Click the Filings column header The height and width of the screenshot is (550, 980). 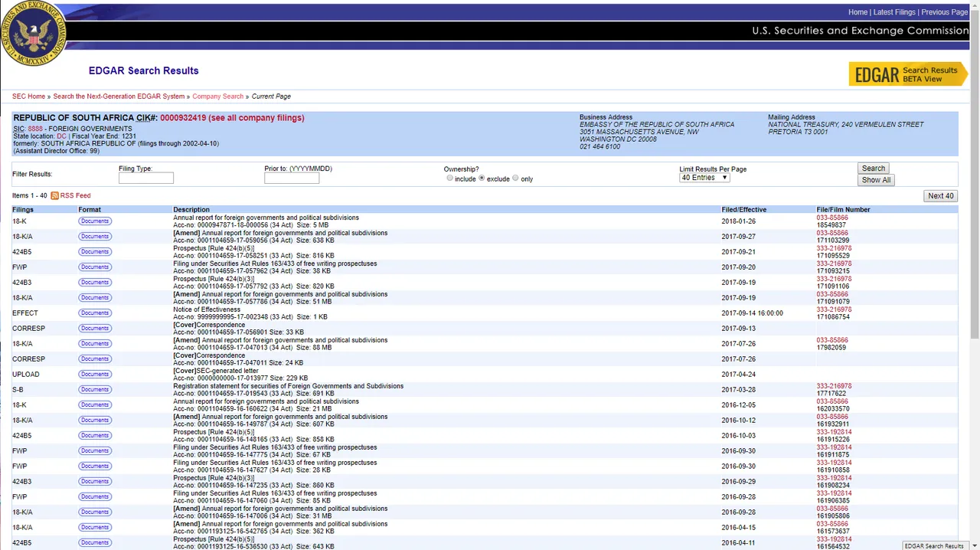(x=23, y=210)
